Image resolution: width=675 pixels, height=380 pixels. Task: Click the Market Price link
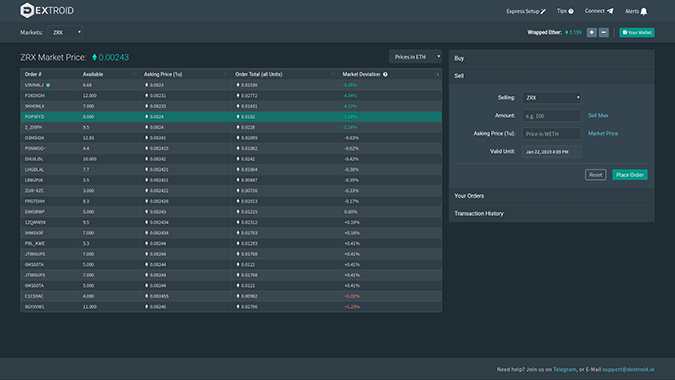pos(603,133)
